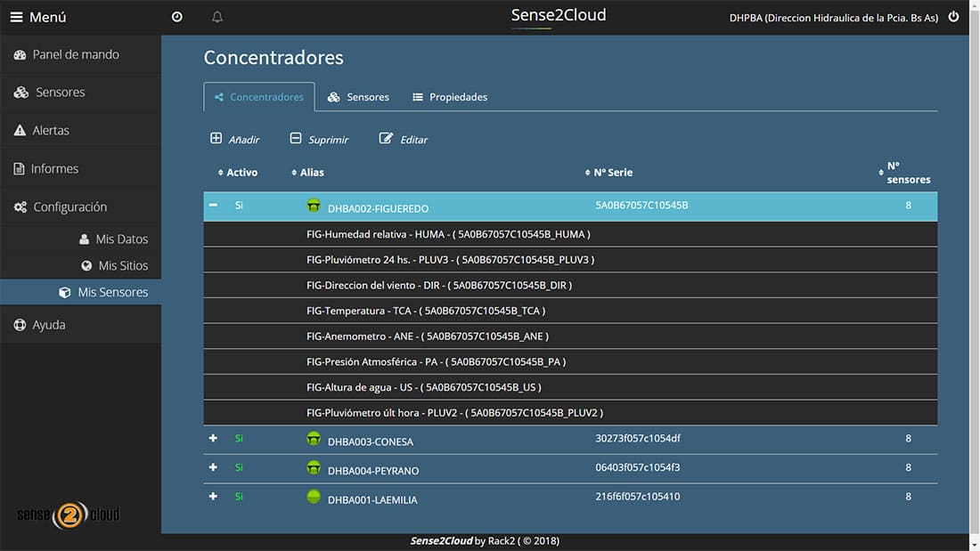Image resolution: width=980 pixels, height=551 pixels.
Task: Click the Editar button label
Action: [x=413, y=140]
